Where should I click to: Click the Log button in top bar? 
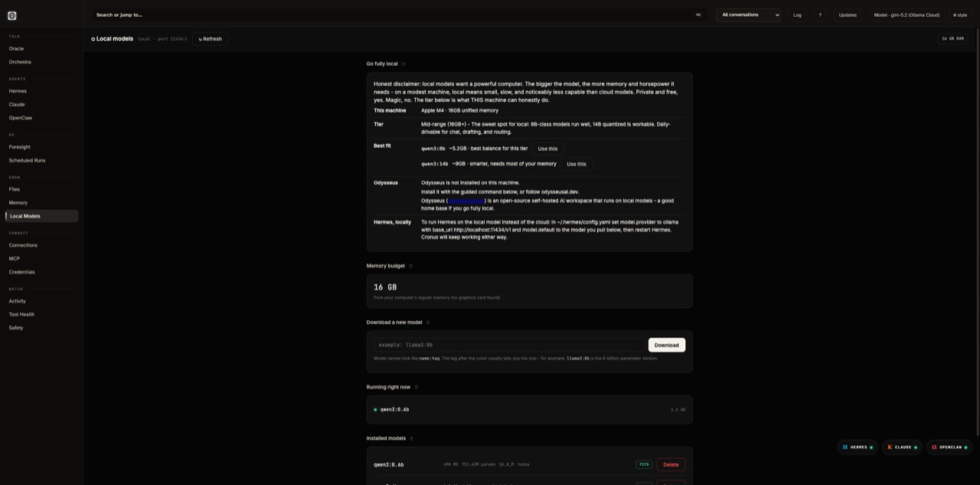pyautogui.click(x=797, y=15)
